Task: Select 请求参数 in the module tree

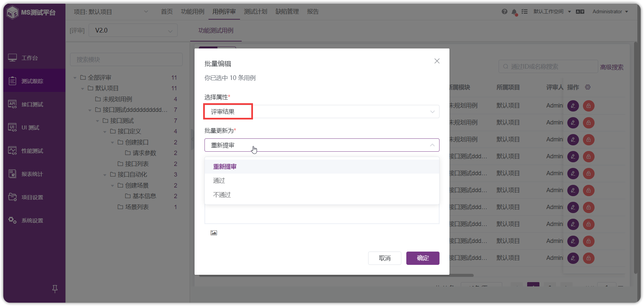Action: 144,153
